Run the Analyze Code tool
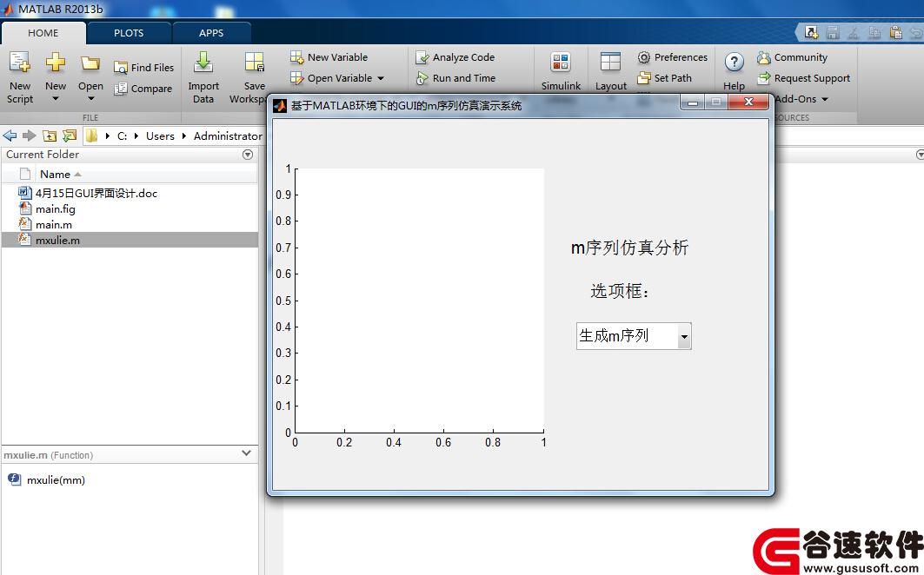Image resolution: width=924 pixels, height=575 pixels. (x=455, y=57)
